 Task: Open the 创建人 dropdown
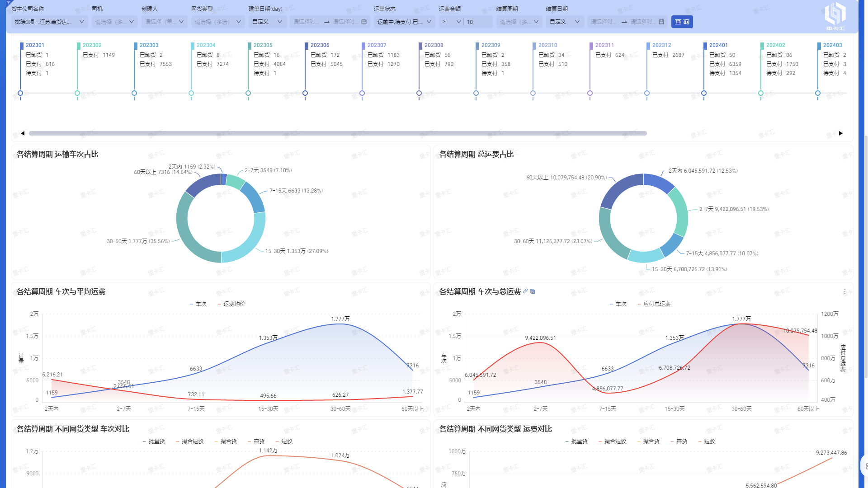165,22
